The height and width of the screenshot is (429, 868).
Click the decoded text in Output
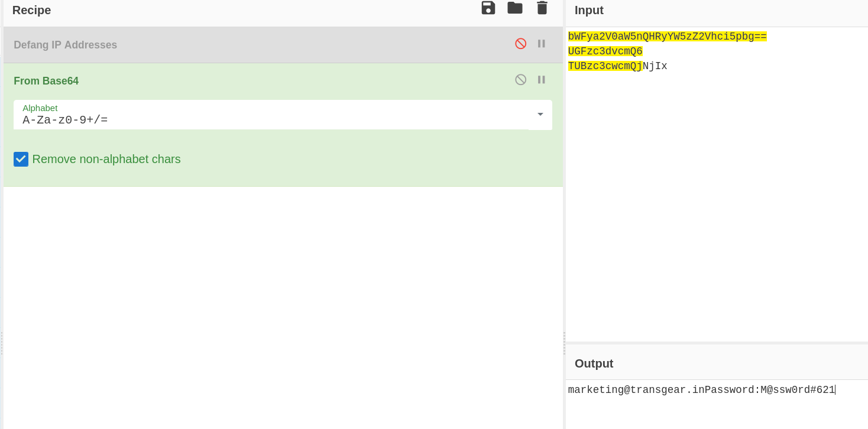pyautogui.click(x=701, y=390)
